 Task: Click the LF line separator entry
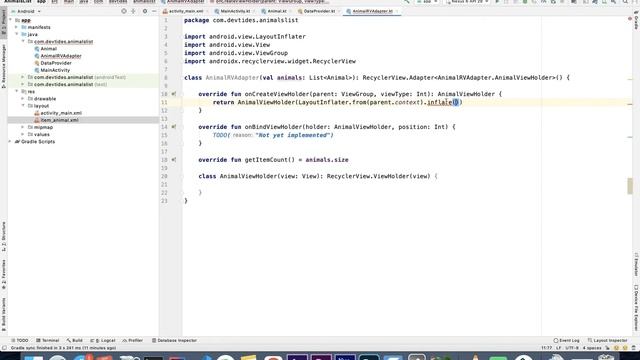pyautogui.click(x=558, y=348)
